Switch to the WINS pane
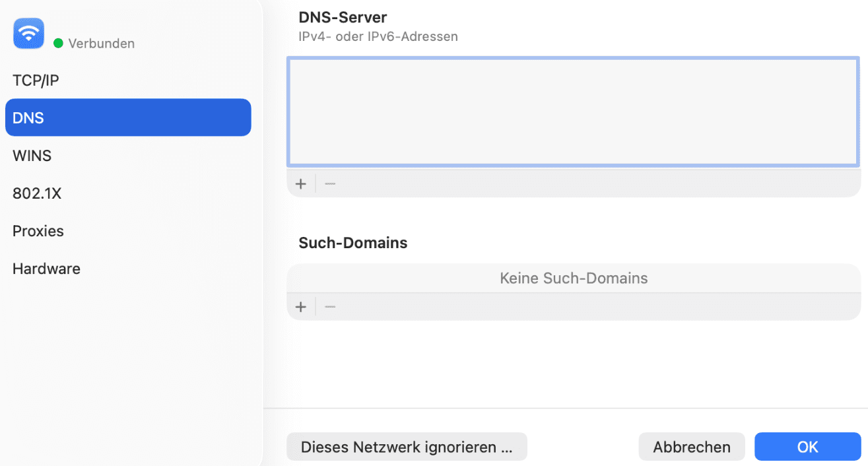The image size is (868, 466). (32, 155)
